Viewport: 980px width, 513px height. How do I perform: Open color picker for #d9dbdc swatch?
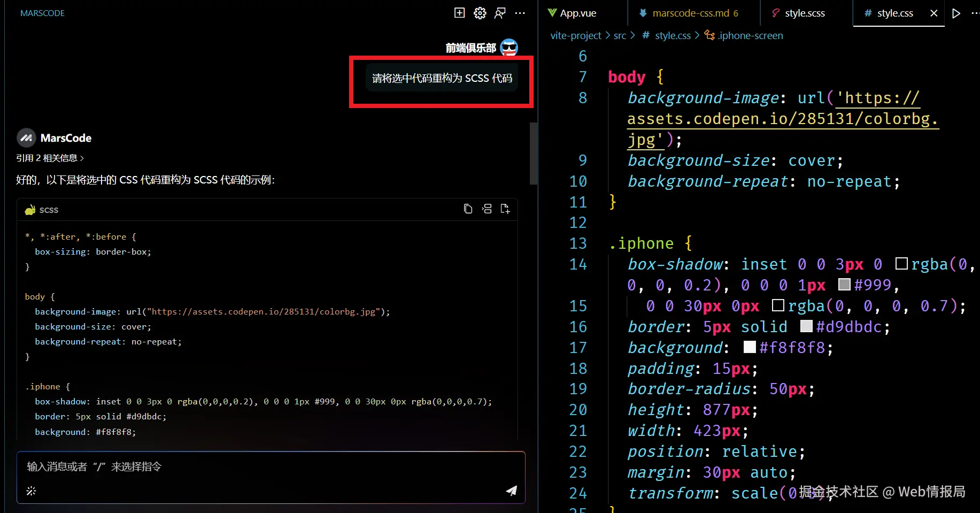click(x=806, y=326)
